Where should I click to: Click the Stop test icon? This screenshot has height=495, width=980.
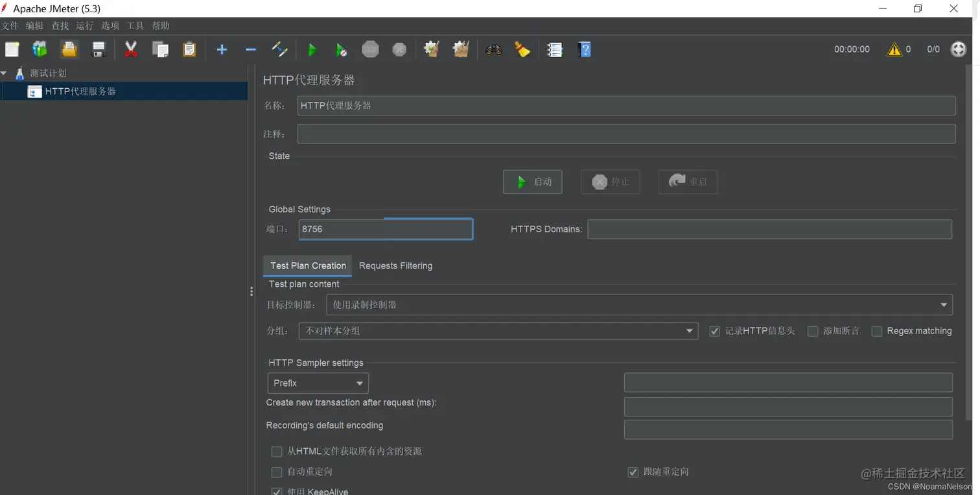(x=370, y=49)
